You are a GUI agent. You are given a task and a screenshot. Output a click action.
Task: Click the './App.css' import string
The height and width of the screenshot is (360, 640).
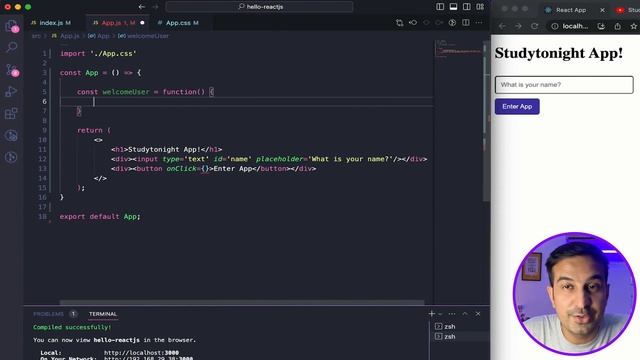[x=113, y=53]
